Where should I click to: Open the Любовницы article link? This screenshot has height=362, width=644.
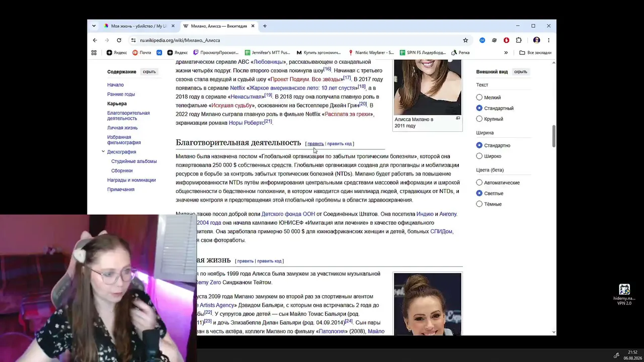(268, 62)
